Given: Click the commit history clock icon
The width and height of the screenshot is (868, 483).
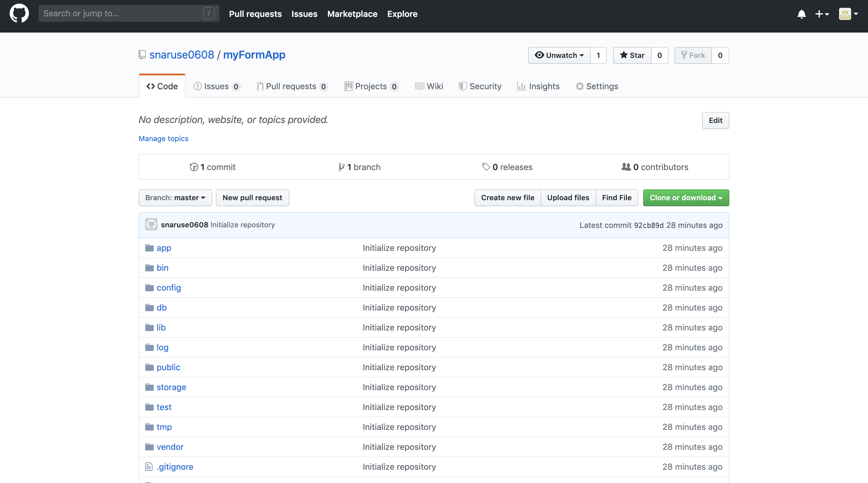Looking at the screenshot, I should click(x=194, y=167).
